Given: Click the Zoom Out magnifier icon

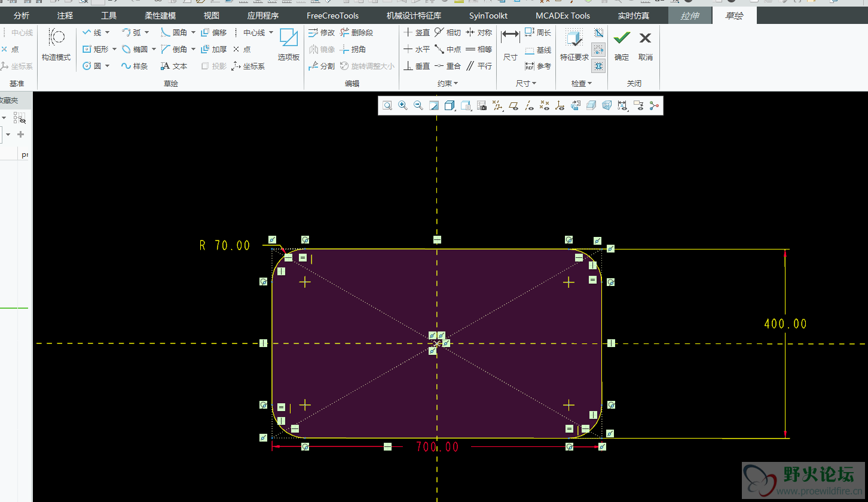Looking at the screenshot, I should (418, 106).
